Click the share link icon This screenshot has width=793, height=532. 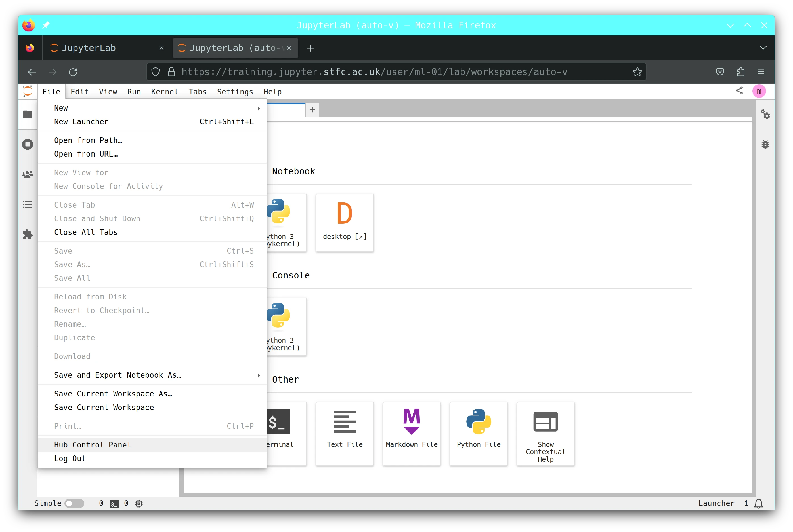(x=739, y=91)
